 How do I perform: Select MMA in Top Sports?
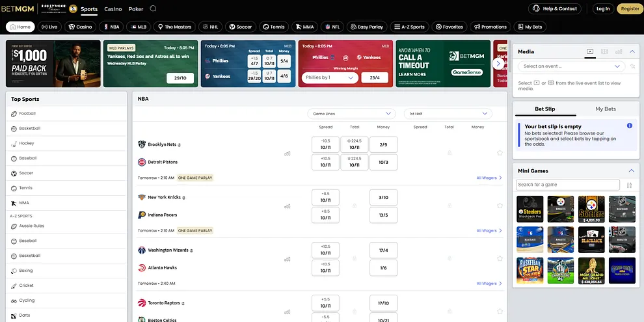(x=66, y=203)
